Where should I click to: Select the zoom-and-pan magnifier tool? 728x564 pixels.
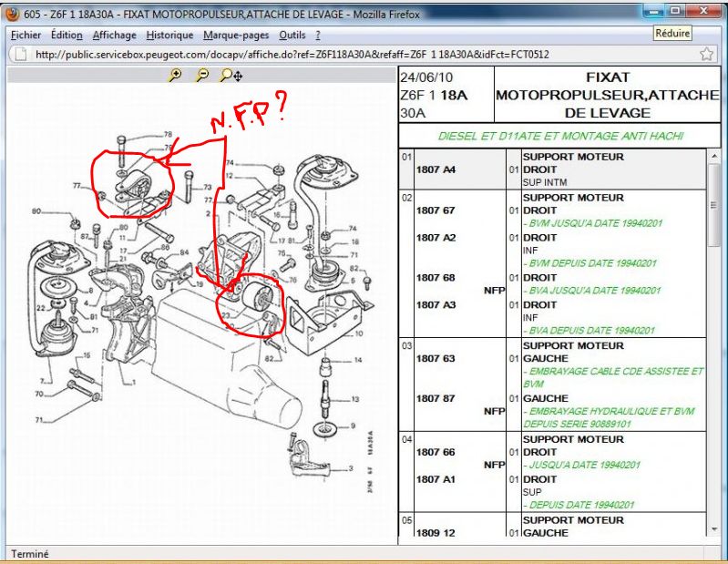point(231,76)
